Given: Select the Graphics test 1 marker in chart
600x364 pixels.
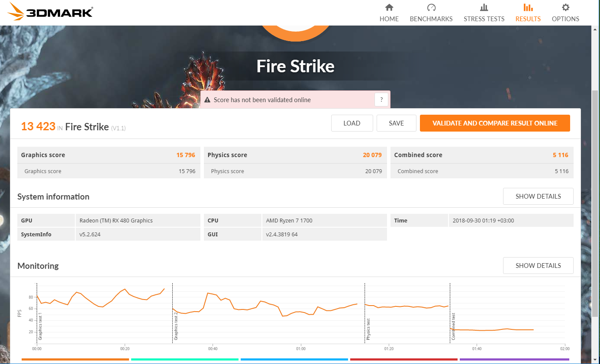Looking at the screenshot, I should [40, 325].
